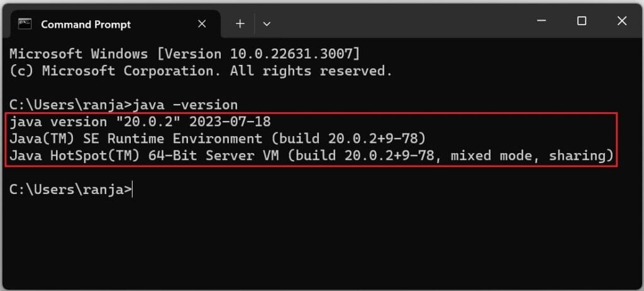The width and height of the screenshot is (644, 291).
Task: Open a new terminal tab
Action: pos(240,25)
